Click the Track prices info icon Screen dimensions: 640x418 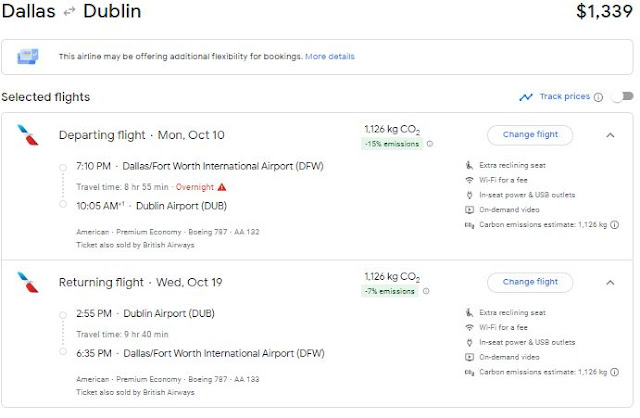599,97
